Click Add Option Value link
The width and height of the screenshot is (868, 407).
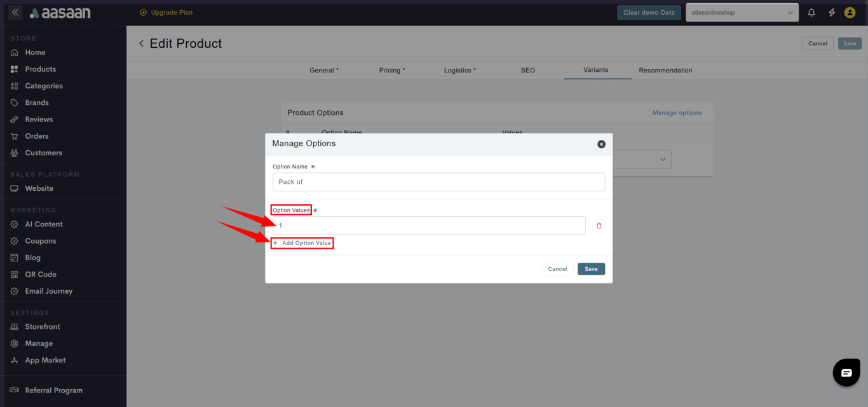coord(302,243)
